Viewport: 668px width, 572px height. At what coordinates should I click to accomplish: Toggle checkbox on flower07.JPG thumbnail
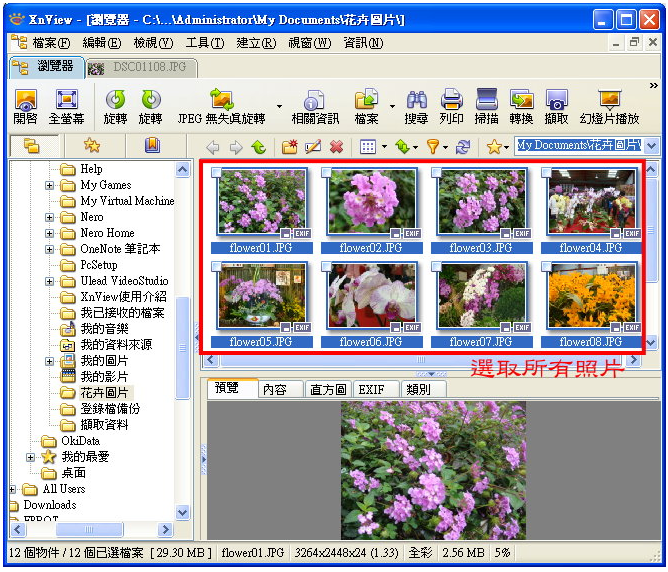click(x=436, y=267)
